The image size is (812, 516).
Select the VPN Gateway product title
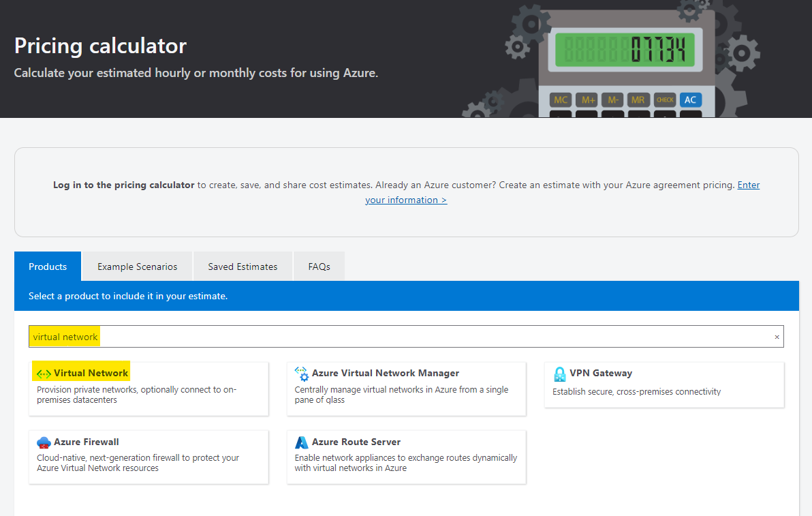point(601,373)
